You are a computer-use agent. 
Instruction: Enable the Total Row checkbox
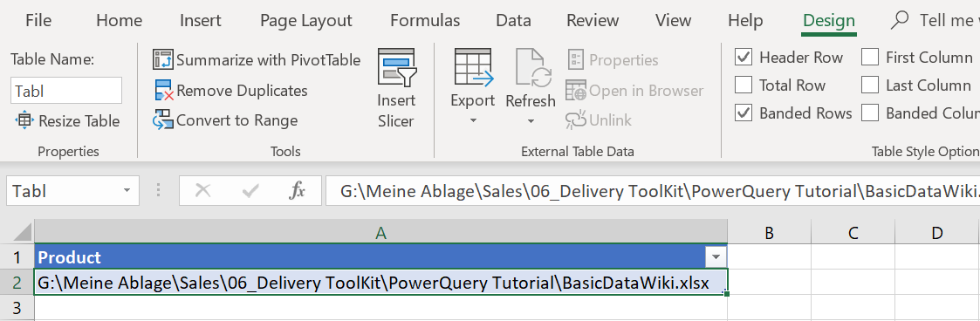click(x=744, y=85)
